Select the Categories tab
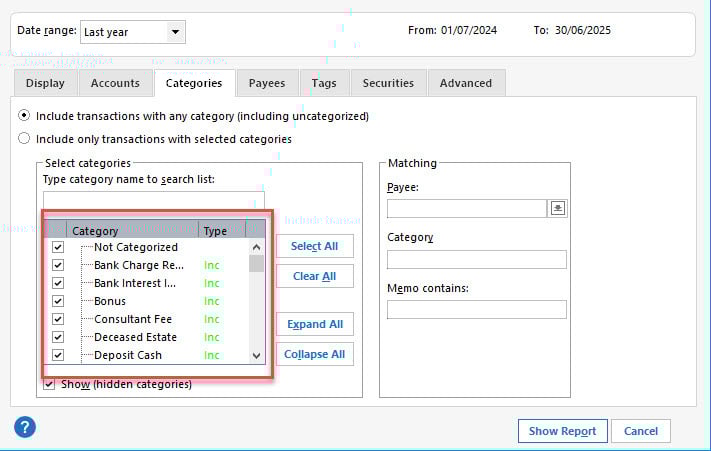The image size is (711, 451). 194,83
